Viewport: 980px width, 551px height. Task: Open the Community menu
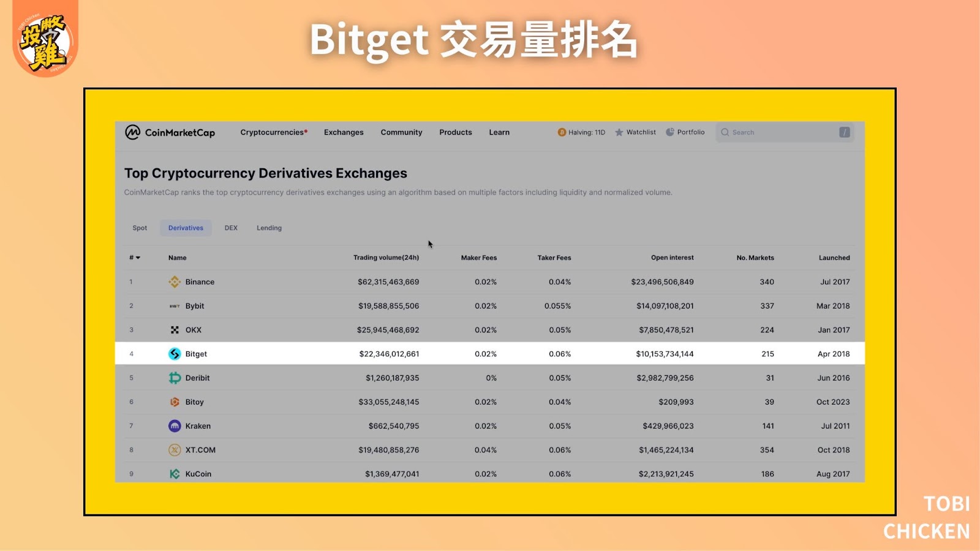point(401,132)
